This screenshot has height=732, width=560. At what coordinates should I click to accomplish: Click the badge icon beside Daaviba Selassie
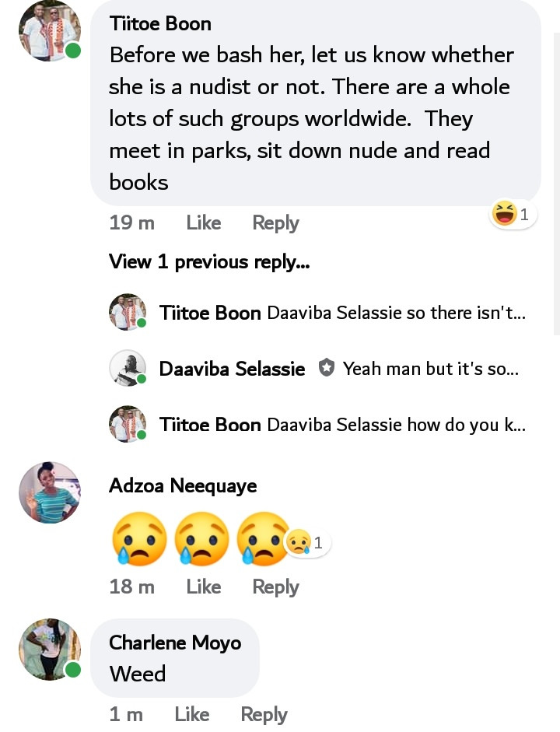(x=326, y=369)
